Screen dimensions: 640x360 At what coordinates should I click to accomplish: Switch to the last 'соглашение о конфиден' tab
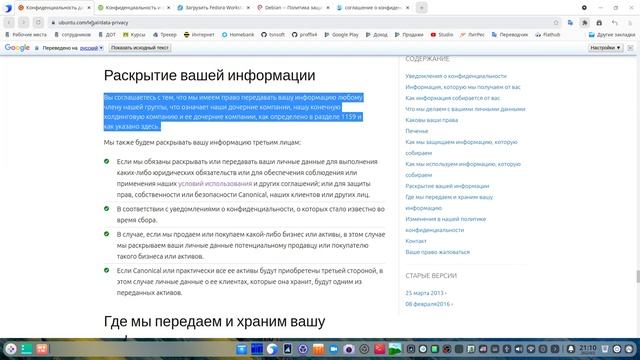373,8
